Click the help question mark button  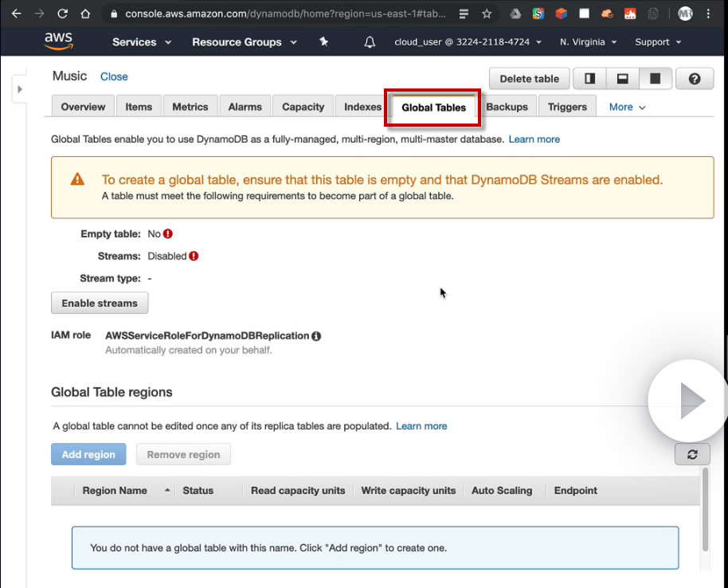pyautogui.click(x=695, y=78)
